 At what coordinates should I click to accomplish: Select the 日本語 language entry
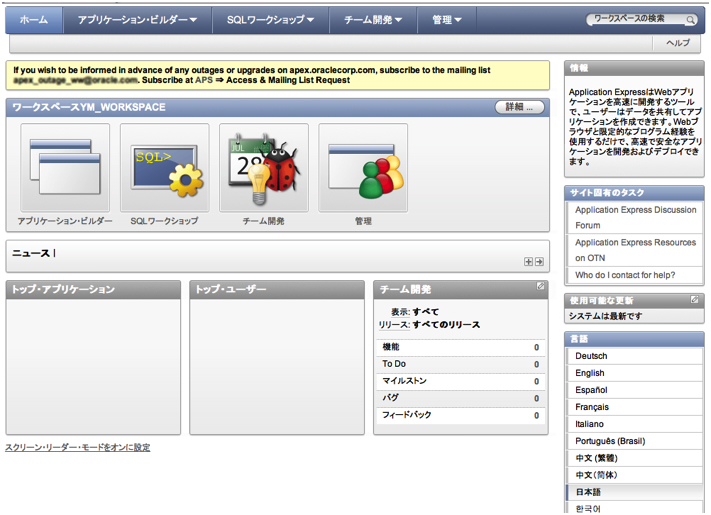click(x=635, y=492)
